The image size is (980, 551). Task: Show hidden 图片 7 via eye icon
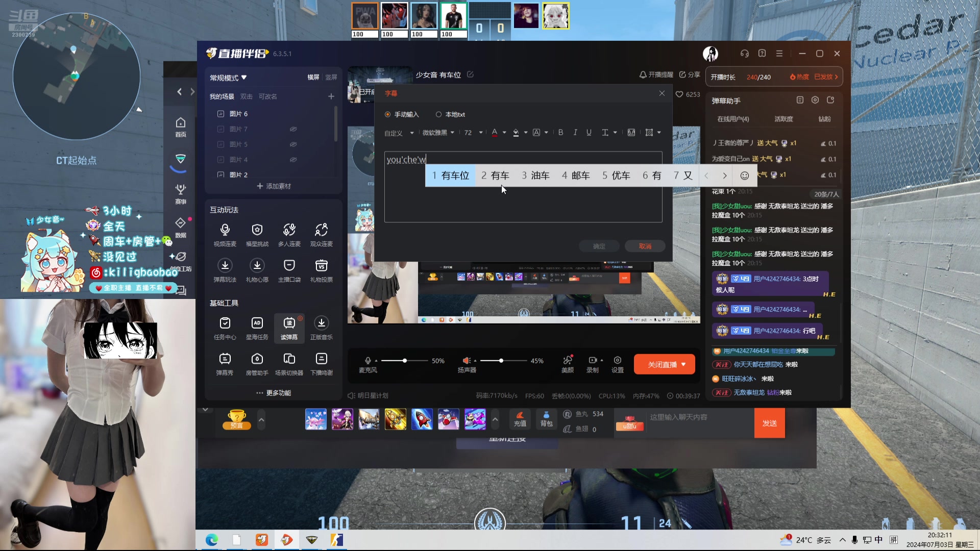[x=293, y=129]
